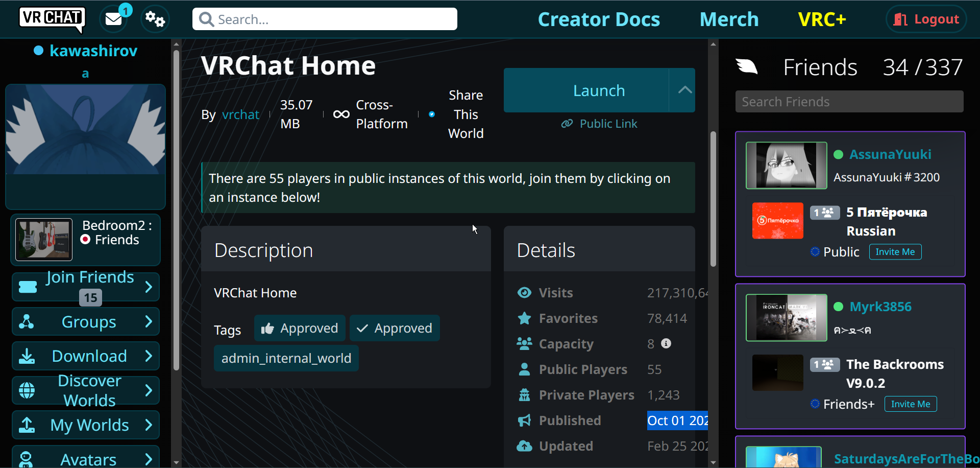
Task: Click the Discover Worlds globe icon
Action: coord(27,390)
